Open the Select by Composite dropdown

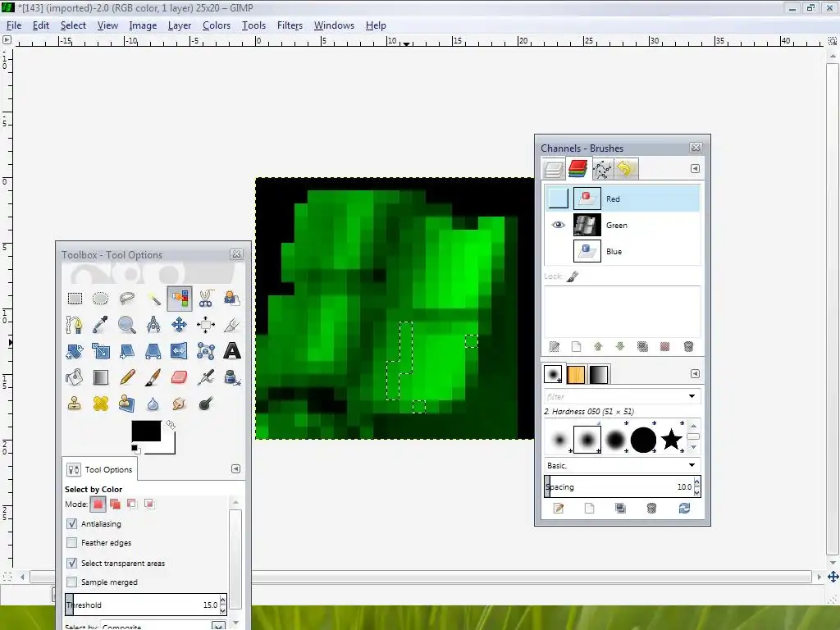[217, 626]
